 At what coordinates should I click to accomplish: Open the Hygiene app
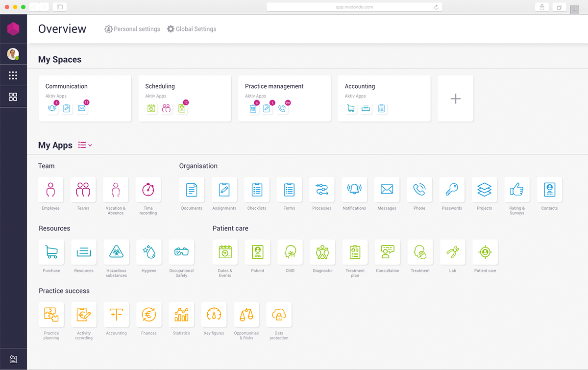click(x=149, y=252)
